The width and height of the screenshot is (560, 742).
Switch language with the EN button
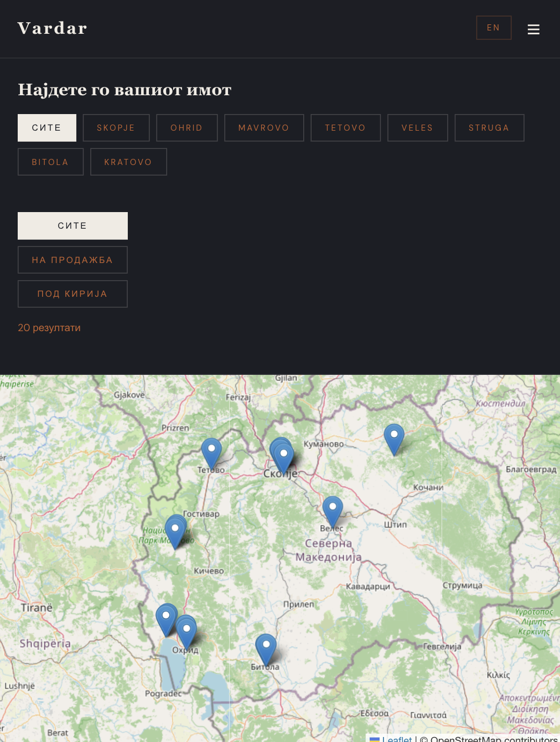(x=494, y=28)
